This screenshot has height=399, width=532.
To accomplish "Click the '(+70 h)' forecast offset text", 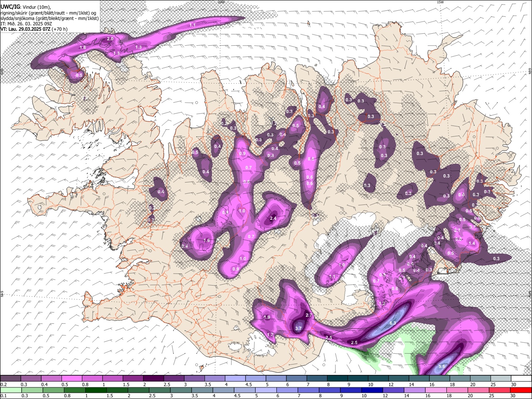I will tap(60, 29).
